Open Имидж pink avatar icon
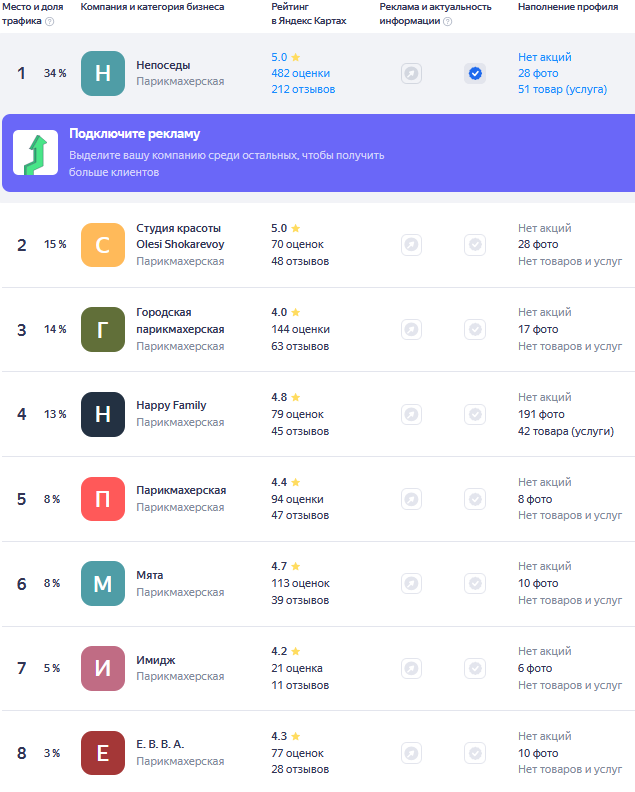The image size is (635, 792). pyautogui.click(x=103, y=668)
